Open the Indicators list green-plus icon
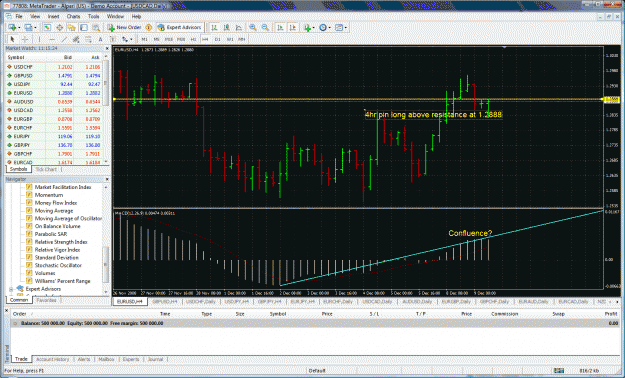 [307, 28]
